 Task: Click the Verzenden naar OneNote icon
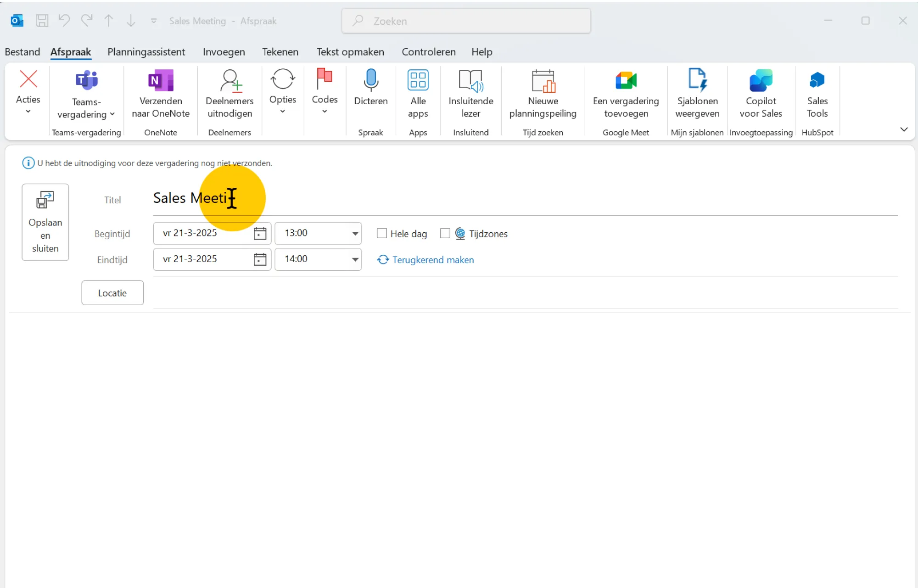point(161,81)
